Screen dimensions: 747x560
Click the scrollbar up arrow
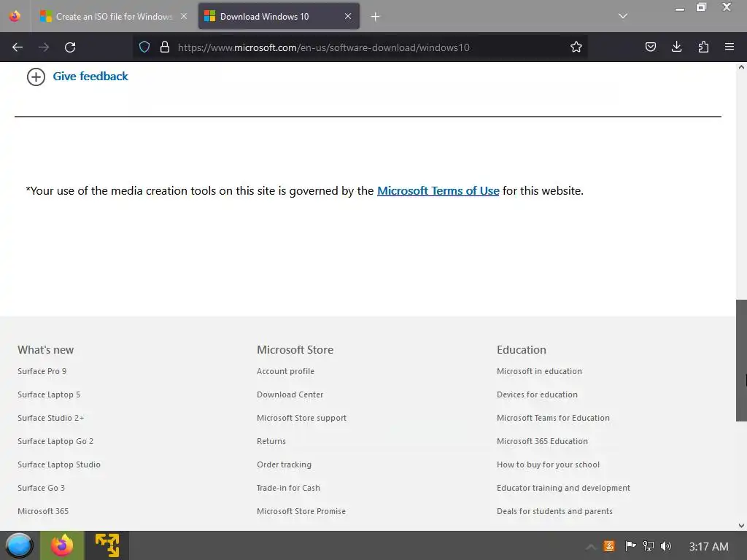[x=741, y=67]
